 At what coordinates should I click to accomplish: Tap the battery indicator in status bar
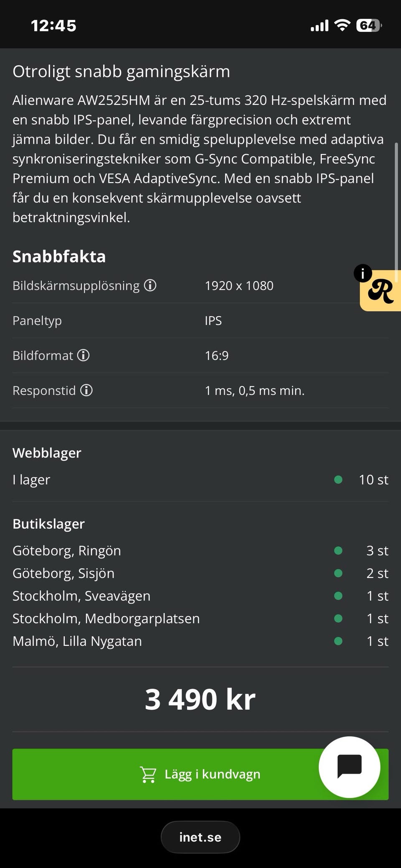coord(368,25)
